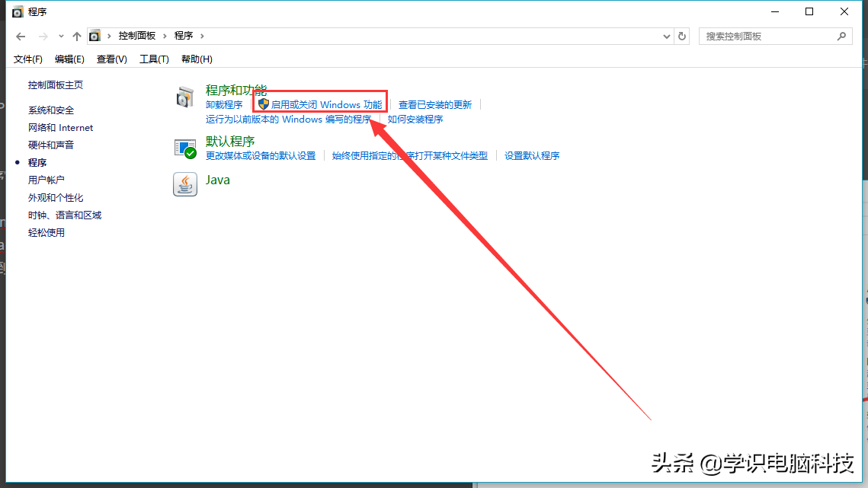Expand the chevron before 控制面板 breadcrumb
868x488 pixels.
pyautogui.click(x=109, y=36)
